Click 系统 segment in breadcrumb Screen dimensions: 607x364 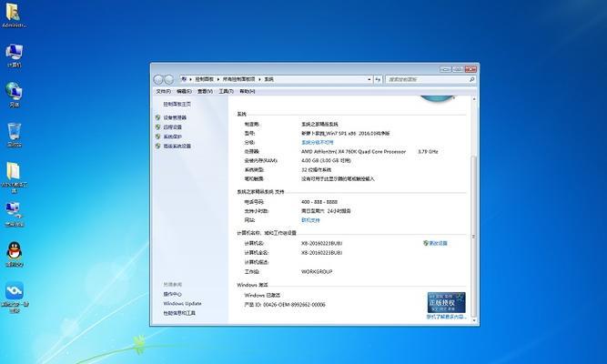[268, 79]
